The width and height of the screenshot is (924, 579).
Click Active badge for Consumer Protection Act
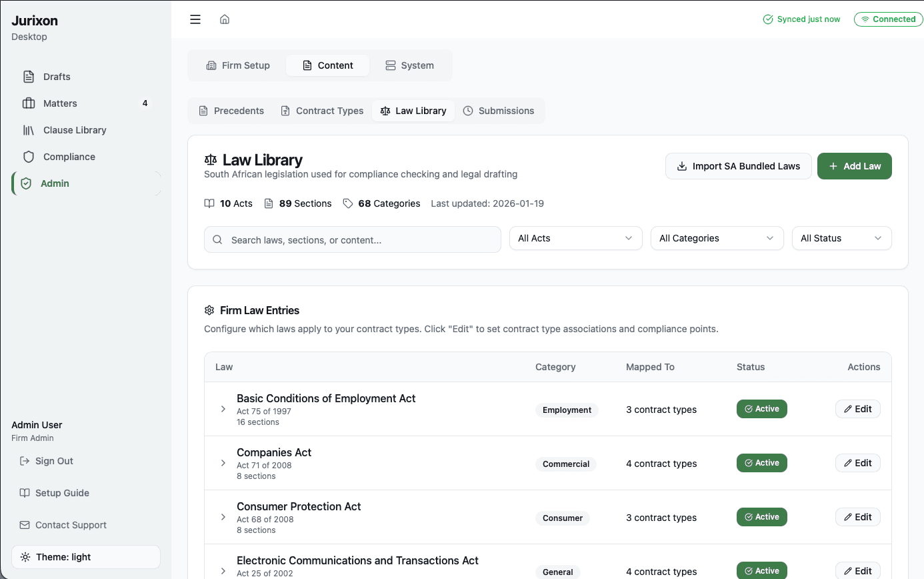pyautogui.click(x=761, y=517)
